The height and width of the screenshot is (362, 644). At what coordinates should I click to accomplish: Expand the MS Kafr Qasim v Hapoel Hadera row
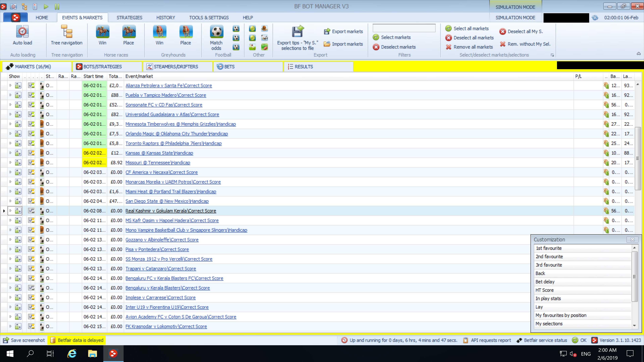10,220
